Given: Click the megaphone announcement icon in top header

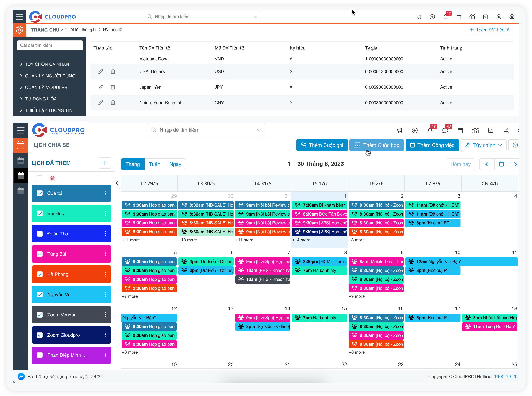Looking at the screenshot, I should point(419,17).
